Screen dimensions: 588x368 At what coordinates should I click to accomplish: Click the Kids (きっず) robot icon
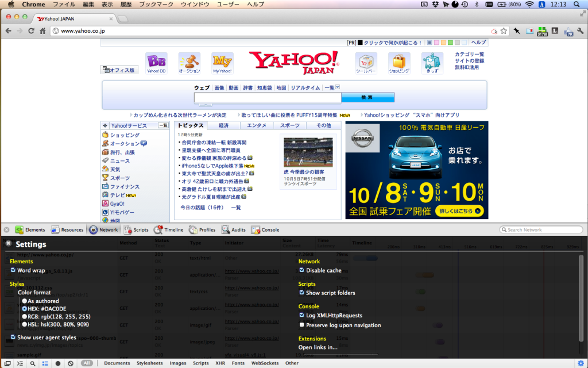[x=432, y=63]
